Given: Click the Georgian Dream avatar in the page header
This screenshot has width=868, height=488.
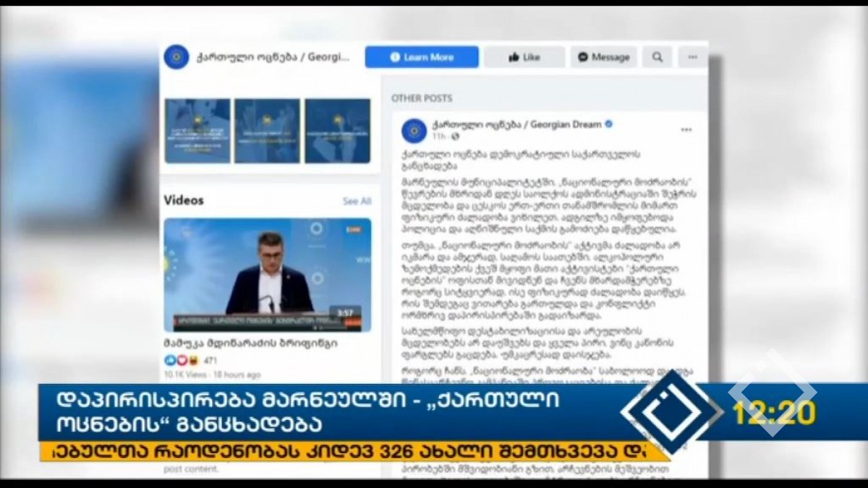Looking at the screenshot, I should [176, 57].
